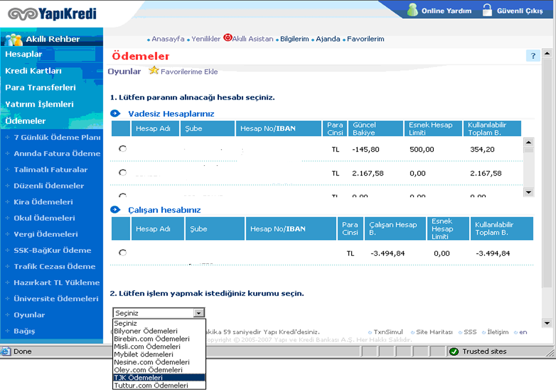Open the Hesaplar menu
This screenshot has width=556, height=392.
24,54
